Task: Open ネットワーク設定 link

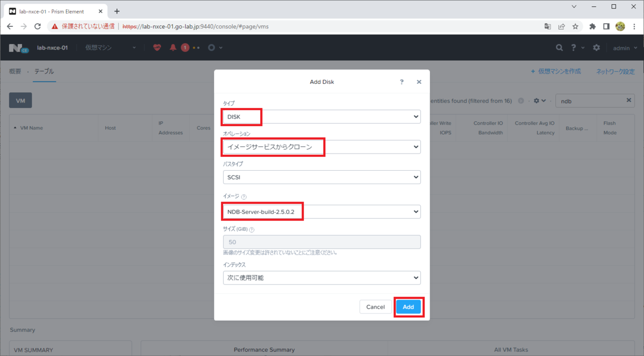Action: click(616, 71)
